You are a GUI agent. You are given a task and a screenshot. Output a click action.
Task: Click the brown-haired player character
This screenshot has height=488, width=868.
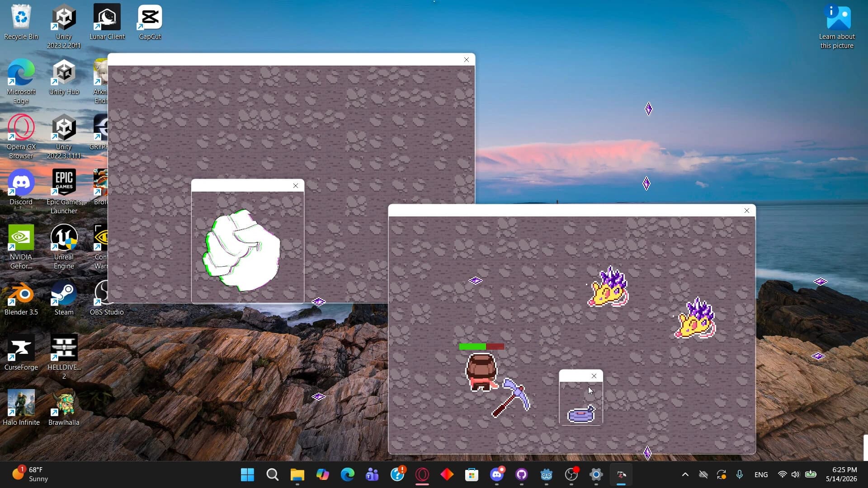coord(481,372)
